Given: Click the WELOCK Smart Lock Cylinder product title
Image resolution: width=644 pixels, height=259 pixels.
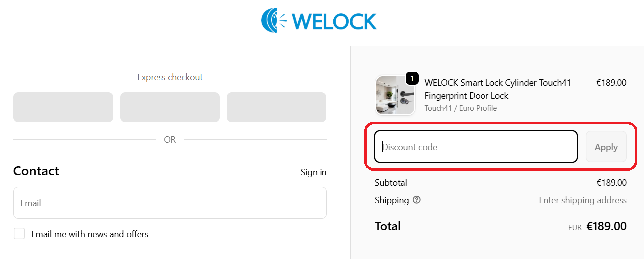Looking at the screenshot, I should pos(497,89).
